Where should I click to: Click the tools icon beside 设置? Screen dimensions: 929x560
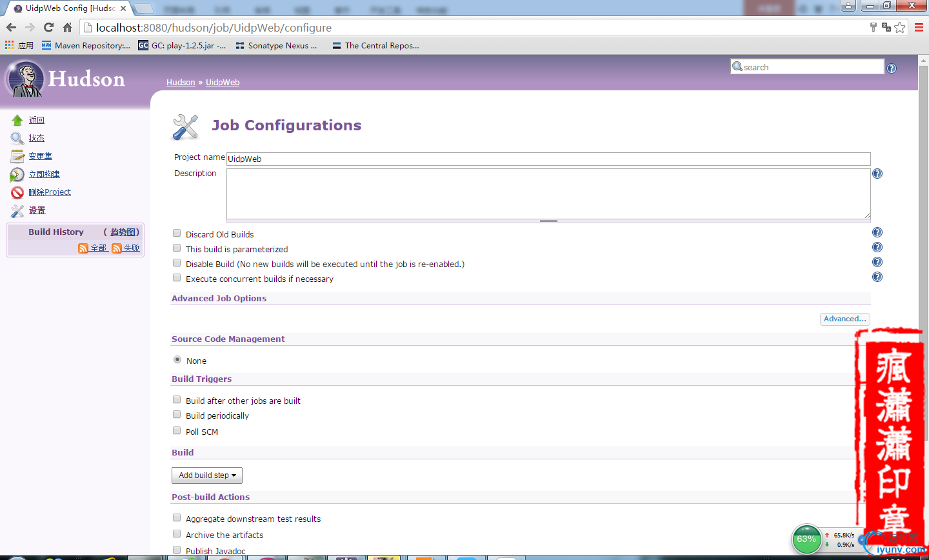click(17, 210)
